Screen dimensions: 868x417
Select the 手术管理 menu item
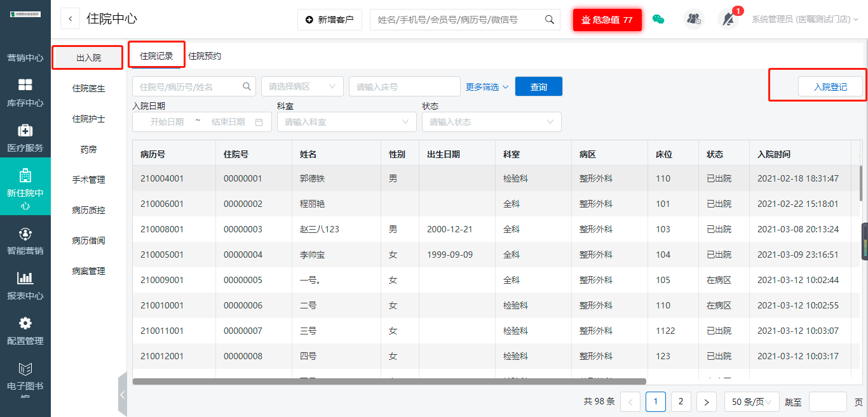88,180
